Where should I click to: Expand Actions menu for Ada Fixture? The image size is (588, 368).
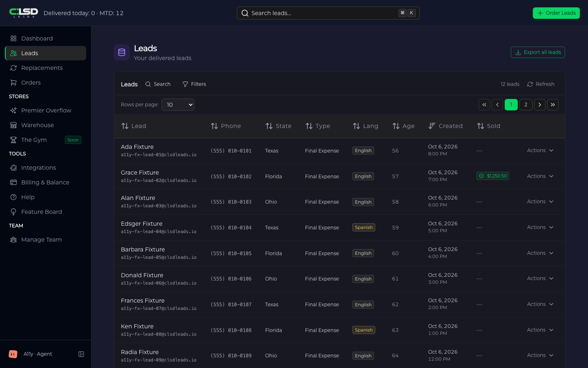pyautogui.click(x=540, y=150)
